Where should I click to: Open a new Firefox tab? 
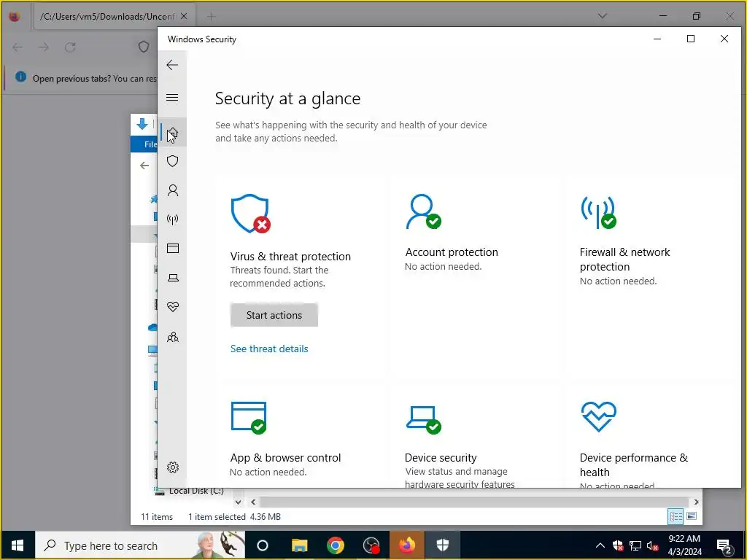[211, 17]
